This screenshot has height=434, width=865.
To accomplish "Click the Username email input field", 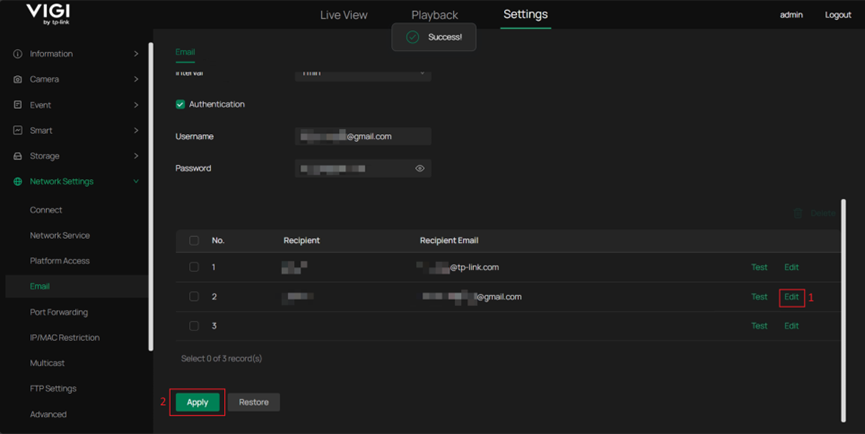I will 363,137.
